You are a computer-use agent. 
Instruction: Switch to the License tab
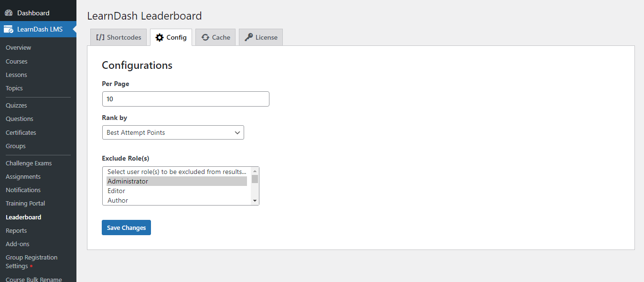261,37
